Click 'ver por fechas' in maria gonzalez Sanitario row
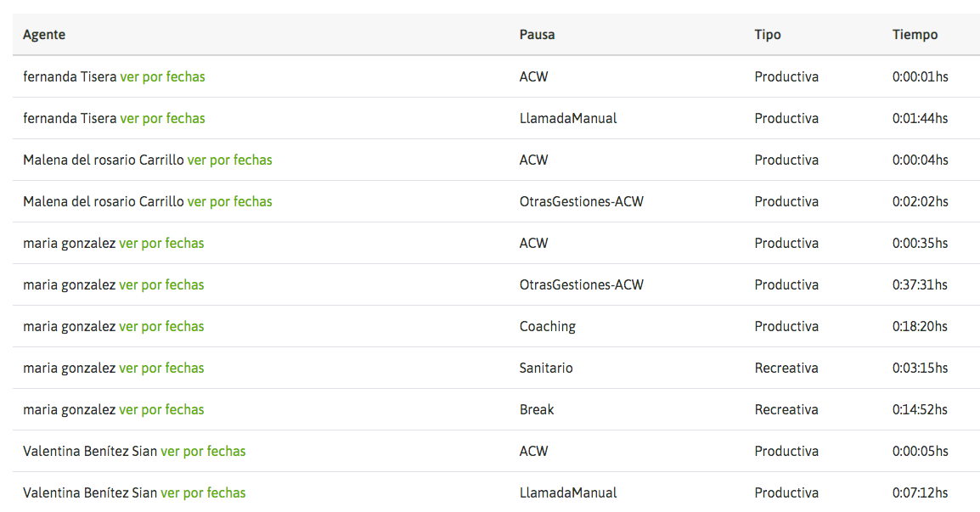The height and width of the screenshot is (512, 980). 161,368
